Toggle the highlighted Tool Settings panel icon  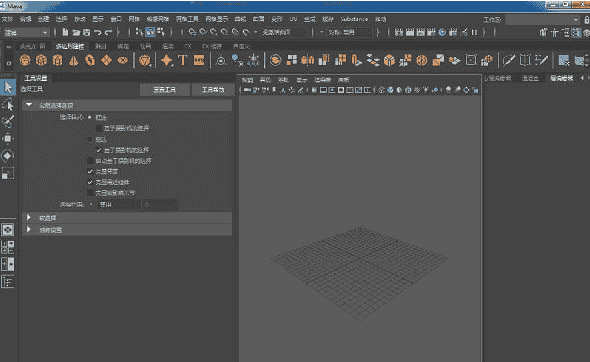[576, 32]
